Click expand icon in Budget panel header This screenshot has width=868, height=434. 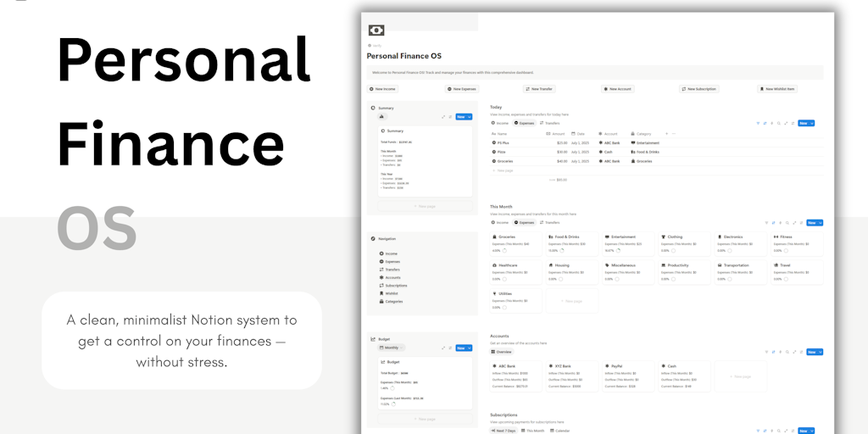pos(443,348)
